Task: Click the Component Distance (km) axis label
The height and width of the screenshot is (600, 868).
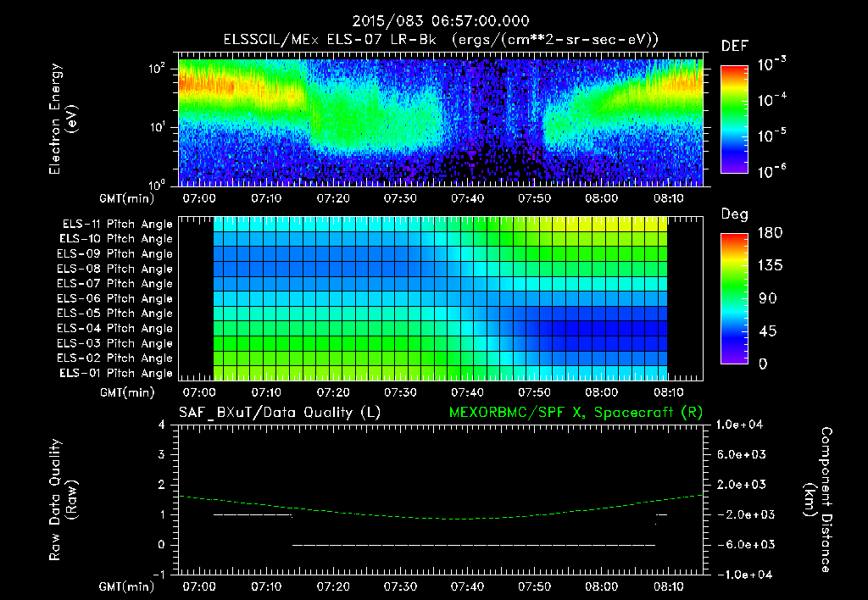Action: [x=817, y=500]
